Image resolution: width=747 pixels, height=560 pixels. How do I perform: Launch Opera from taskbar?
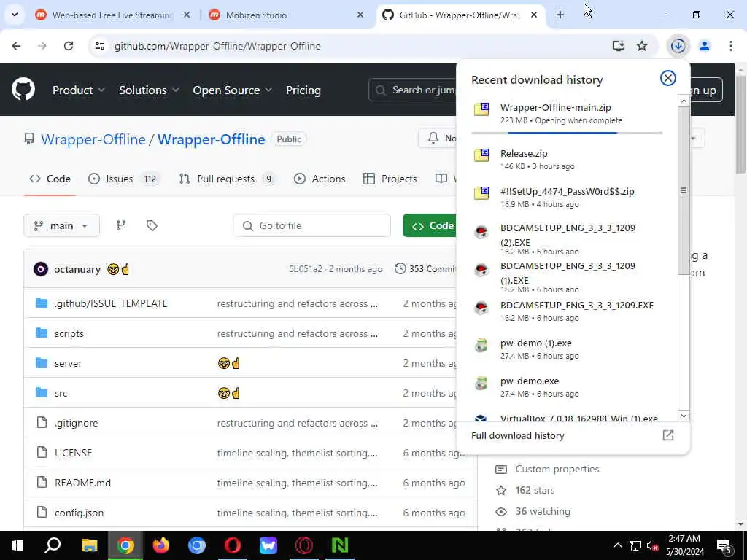click(x=233, y=545)
